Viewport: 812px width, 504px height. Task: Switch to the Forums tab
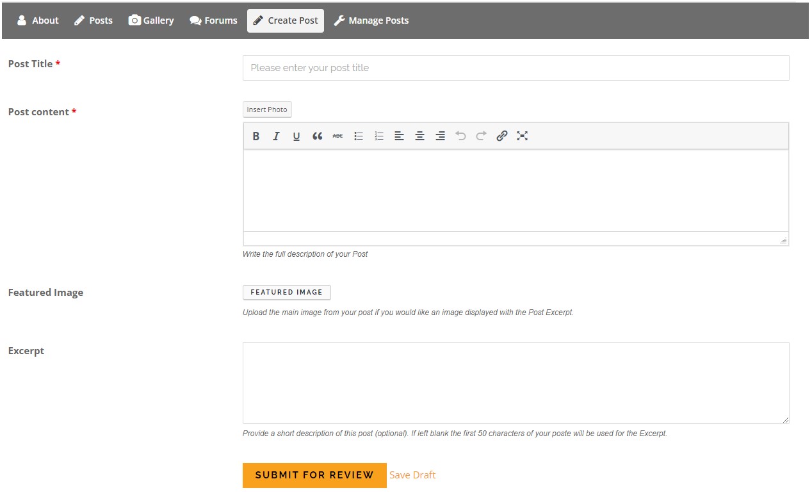point(214,20)
